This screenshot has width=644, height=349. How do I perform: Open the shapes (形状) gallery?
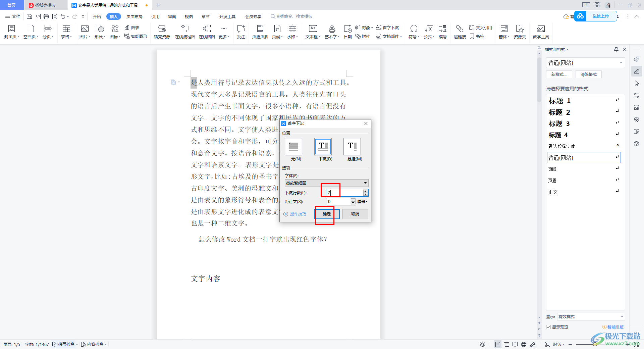point(100,32)
